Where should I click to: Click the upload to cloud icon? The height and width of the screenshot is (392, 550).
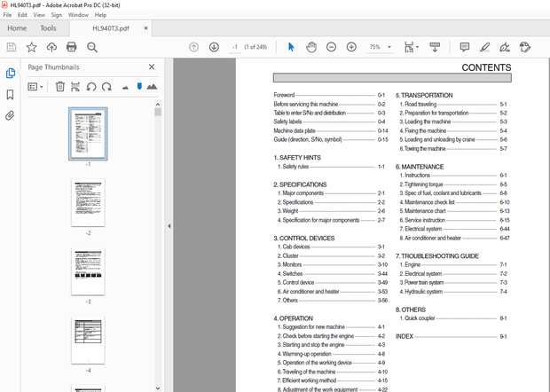click(51, 47)
